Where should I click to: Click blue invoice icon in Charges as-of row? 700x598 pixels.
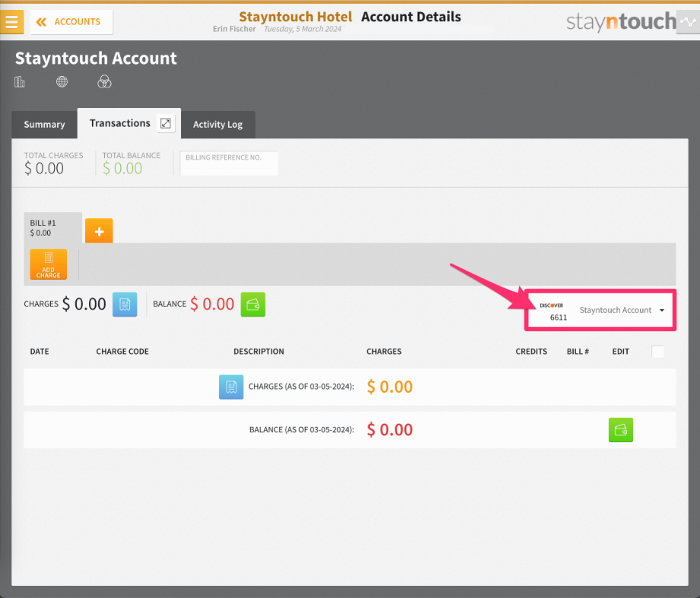[x=231, y=387]
